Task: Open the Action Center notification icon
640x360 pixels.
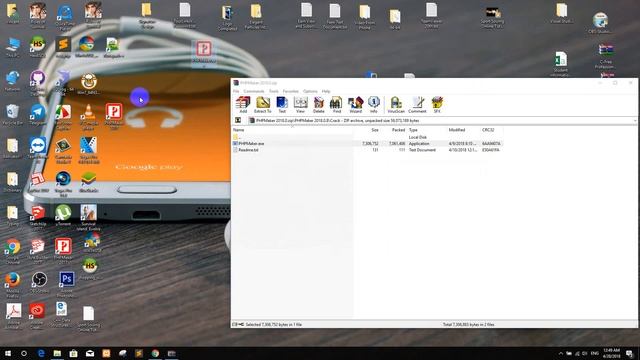Action: (x=630, y=353)
